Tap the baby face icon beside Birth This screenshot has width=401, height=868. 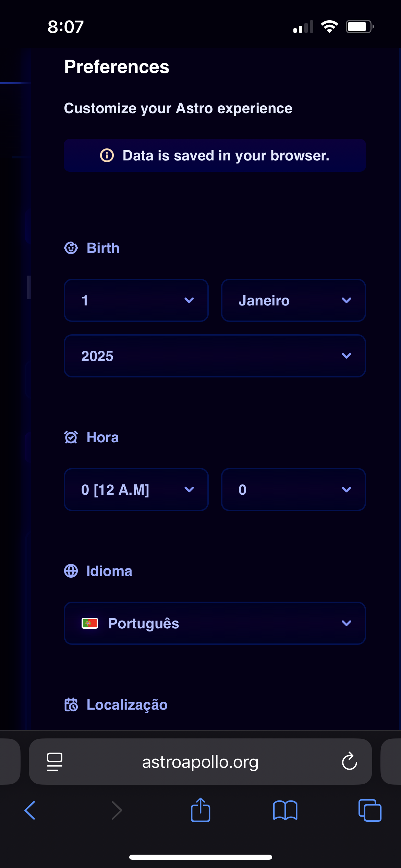(71, 248)
